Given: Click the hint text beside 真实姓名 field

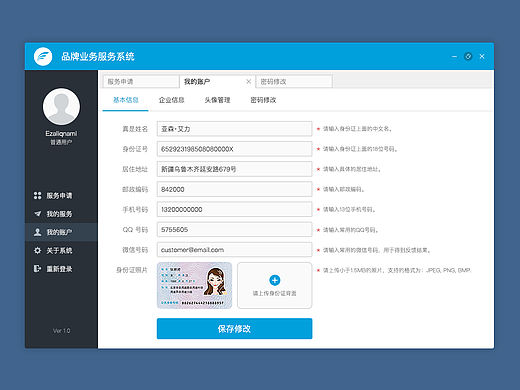Looking at the screenshot, I should [x=357, y=129].
